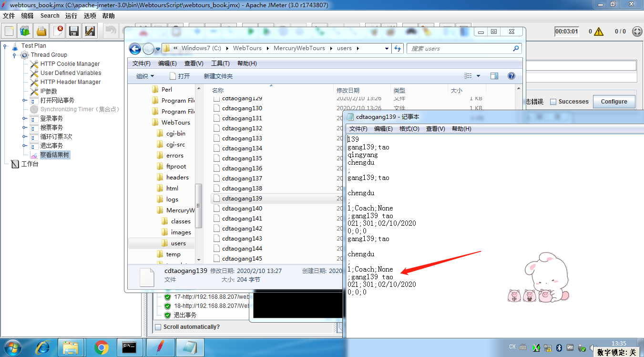The width and height of the screenshot is (644, 357).
Task: Collapse Thread Group tree node toggle
Action: point(15,55)
